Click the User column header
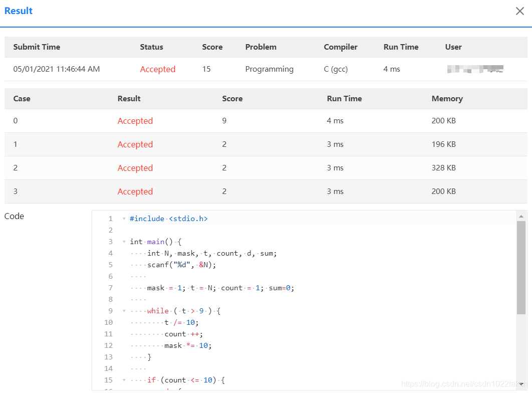 pos(453,47)
